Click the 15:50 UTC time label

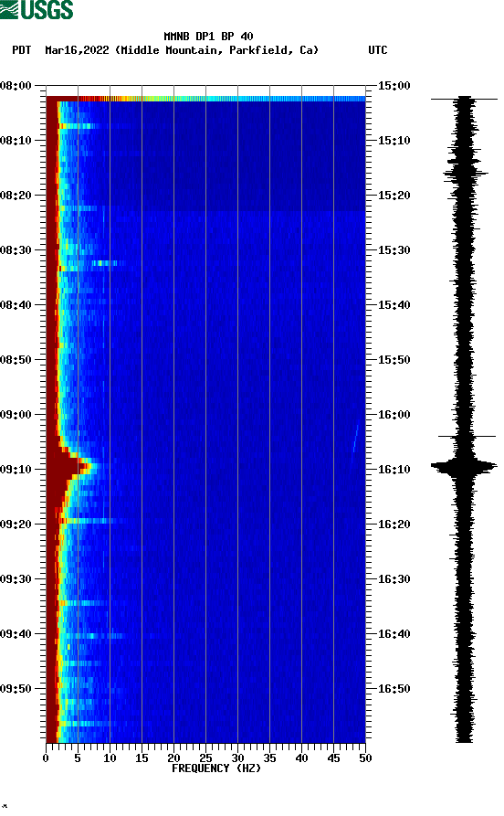[x=394, y=360]
